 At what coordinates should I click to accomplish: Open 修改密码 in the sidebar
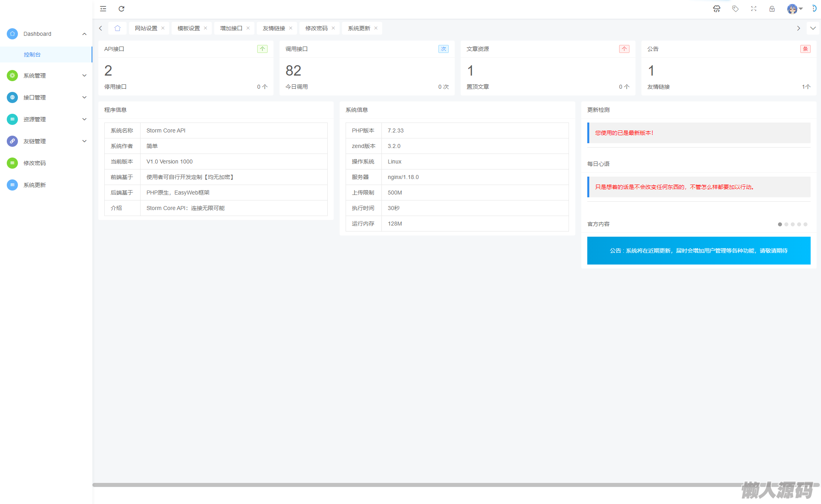tap(35, 163)
